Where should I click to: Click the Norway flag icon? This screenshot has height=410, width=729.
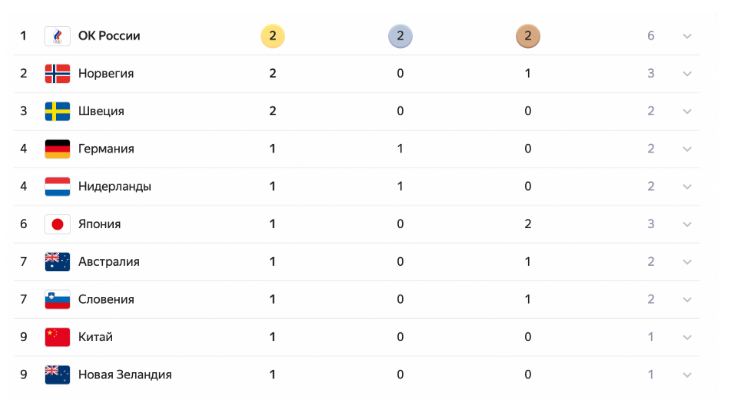point(57,73)
